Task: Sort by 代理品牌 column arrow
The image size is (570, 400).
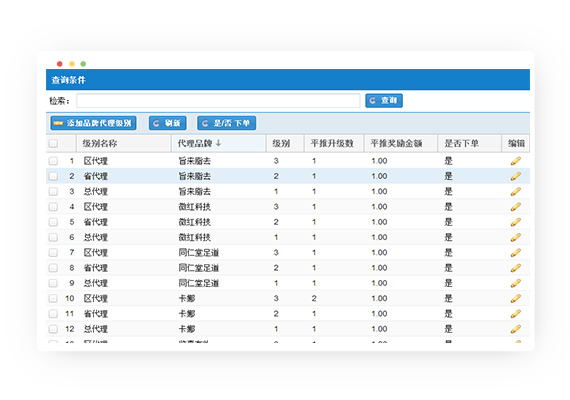Action: click(218, 143)
